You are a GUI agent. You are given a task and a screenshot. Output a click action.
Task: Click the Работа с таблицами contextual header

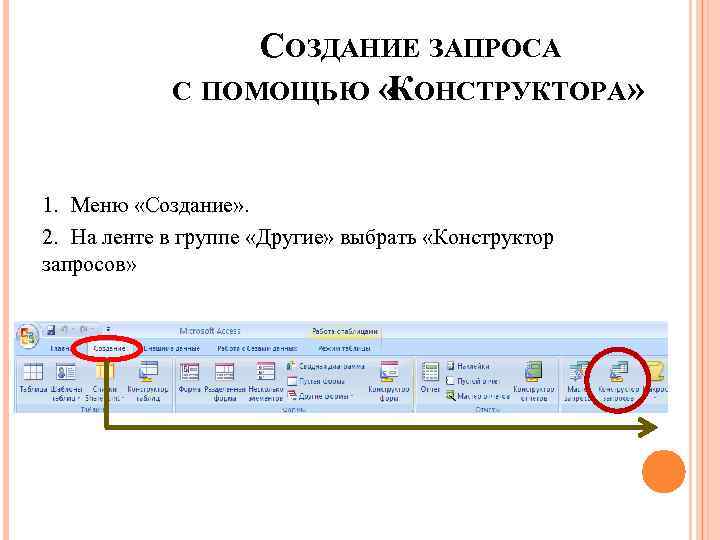tap(345, 331)
